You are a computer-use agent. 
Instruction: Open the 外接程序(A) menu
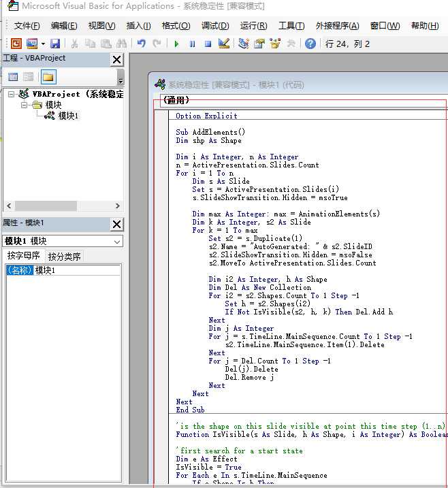pyautogui.click(x=337, y=25)
